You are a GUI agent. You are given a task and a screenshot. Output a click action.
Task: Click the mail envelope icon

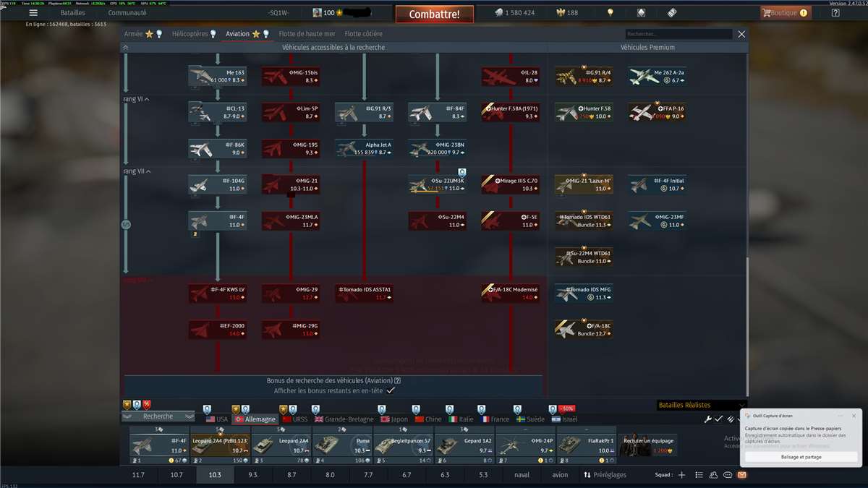tap(741, 475)
